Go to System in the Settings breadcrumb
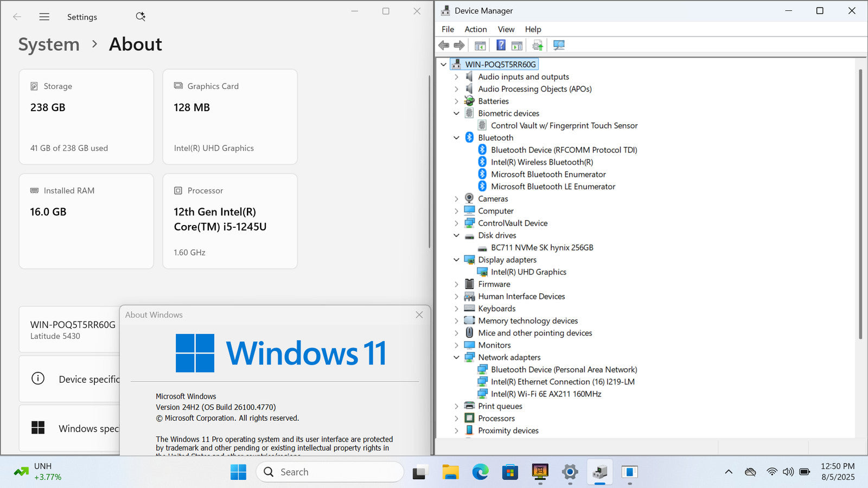Image resolution: width=868 pixels, height=488 pixels. pos(49,44)
